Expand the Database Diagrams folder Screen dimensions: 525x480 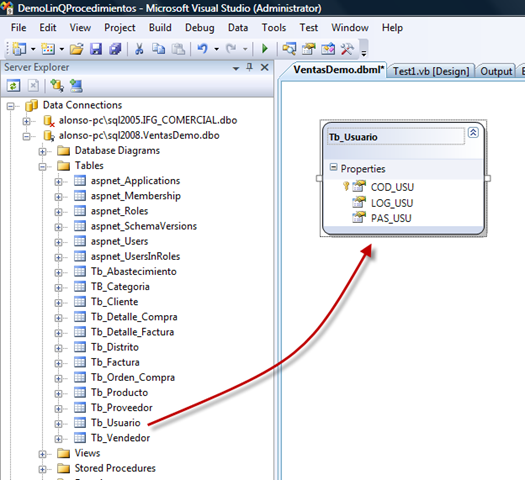tap(42, 152)
